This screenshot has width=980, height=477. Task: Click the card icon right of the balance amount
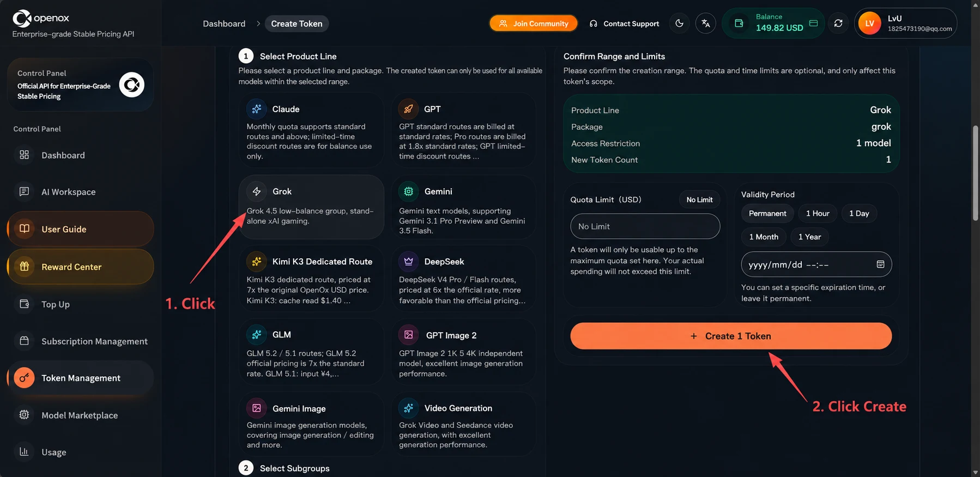click(x=814, y=23)
